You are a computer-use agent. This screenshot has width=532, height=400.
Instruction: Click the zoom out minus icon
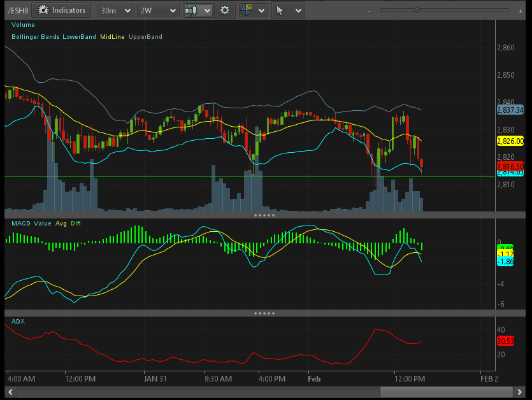coord(370,10)
